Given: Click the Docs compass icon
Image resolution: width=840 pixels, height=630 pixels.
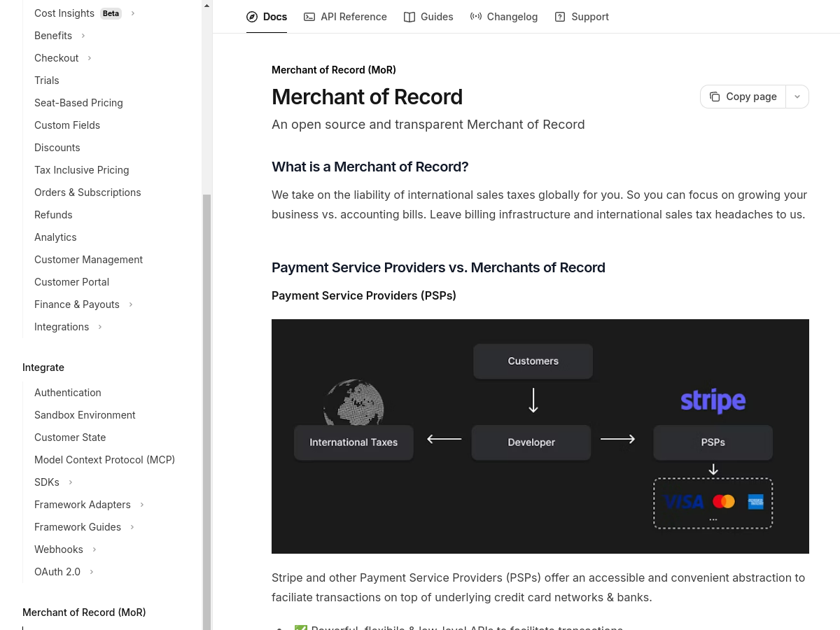Looking at the screenshot, I should (x=252, y=16).
